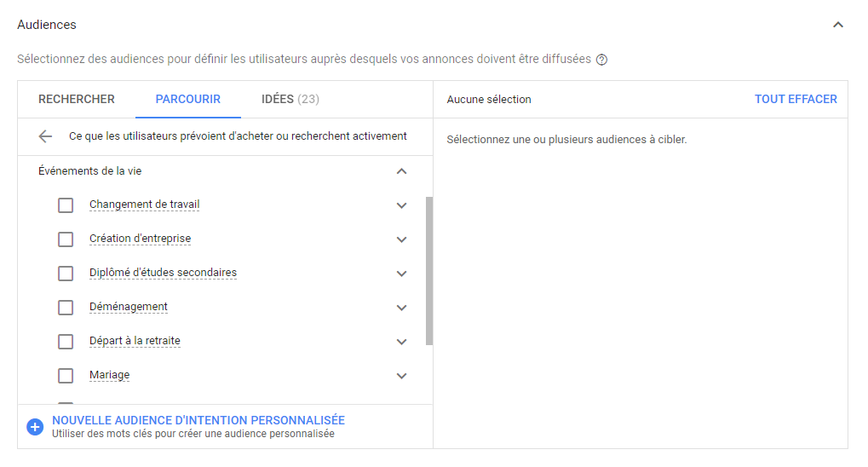Switch to the RECHERCHER tab
Image resolution: width=868 pixels, height=467 pixels.
pos(77,100)
